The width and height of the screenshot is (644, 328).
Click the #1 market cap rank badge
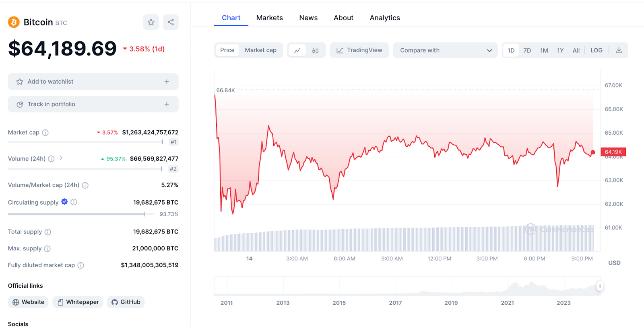tap(173, 142)
